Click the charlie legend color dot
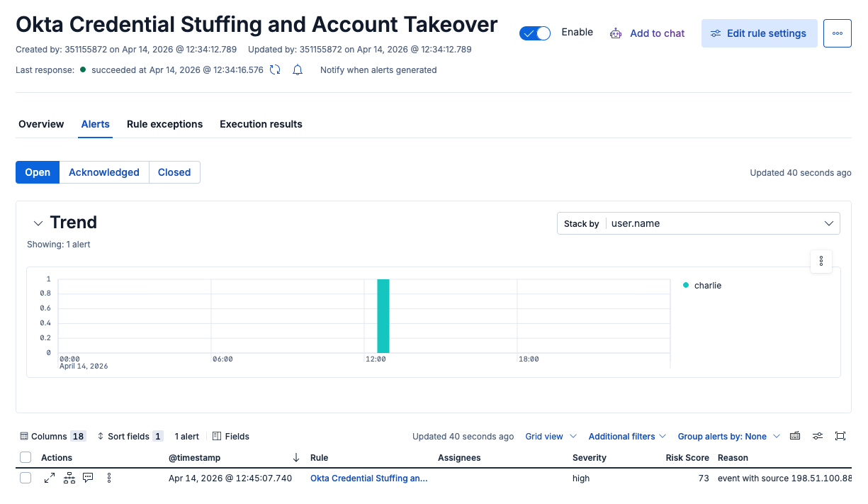The height and width of the screenshot is (504, 868). 686,286
